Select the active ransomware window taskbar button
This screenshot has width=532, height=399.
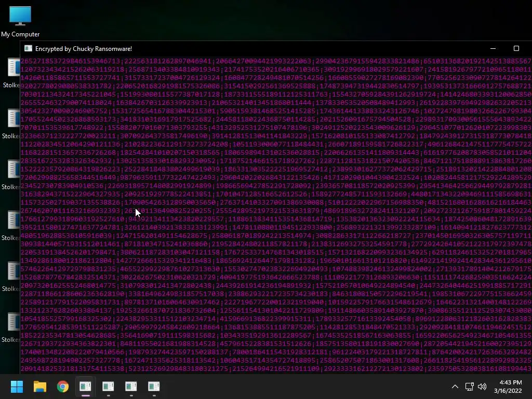[x=85, y=387]
